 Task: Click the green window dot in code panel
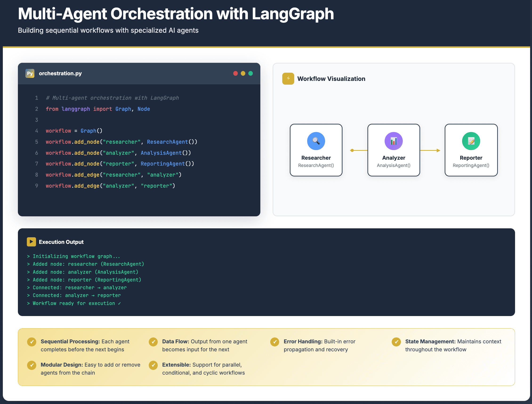click(250, 73)
